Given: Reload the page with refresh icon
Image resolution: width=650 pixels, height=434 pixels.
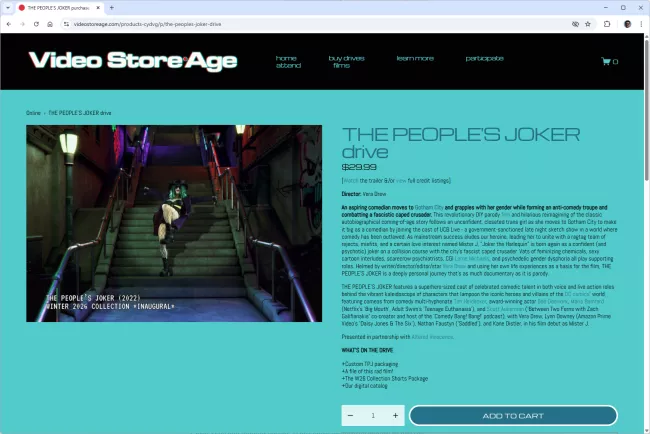Looking at the screenshot, I should pos(37,23).
